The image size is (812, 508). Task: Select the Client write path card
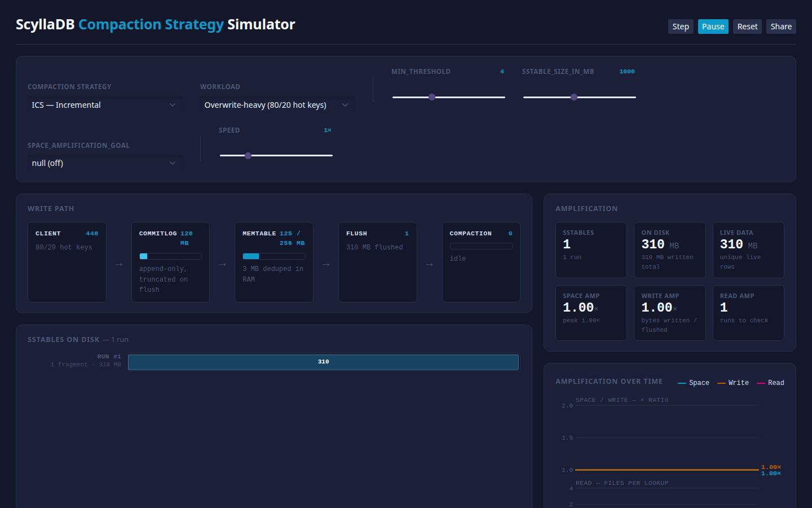[x=67, y=262]
